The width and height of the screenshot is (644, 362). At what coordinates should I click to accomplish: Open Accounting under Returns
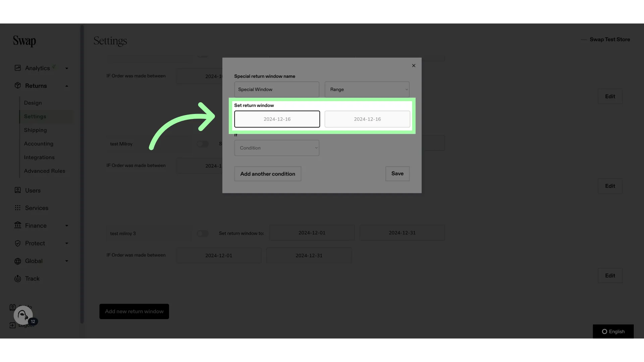39,144
